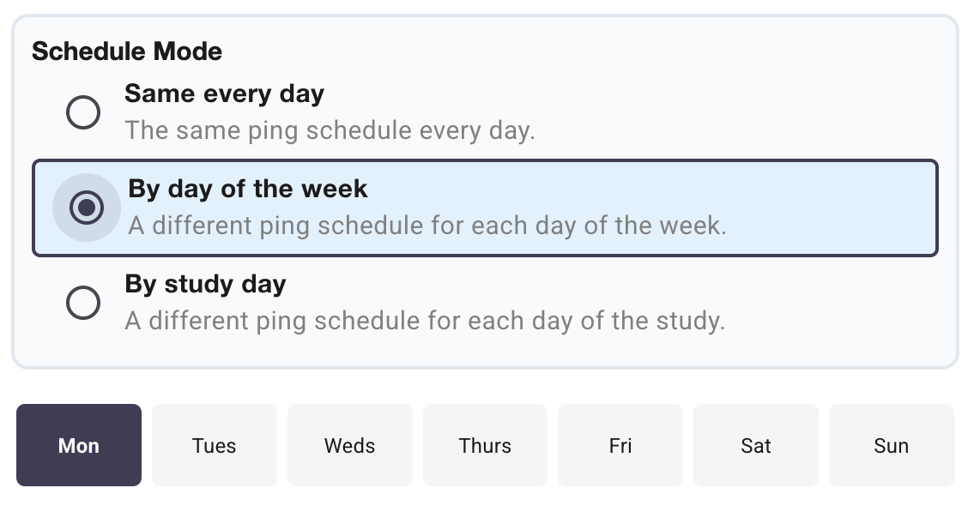Click the "By day of the week" label
The width and height of the screenshot is (980, 506).
click(x=247, y=189)
